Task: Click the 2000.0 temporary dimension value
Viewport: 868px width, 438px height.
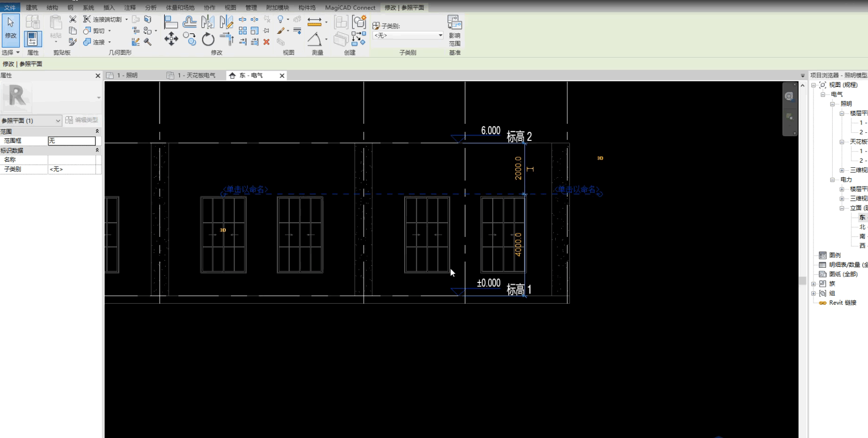Action: (x=518, y=168)
